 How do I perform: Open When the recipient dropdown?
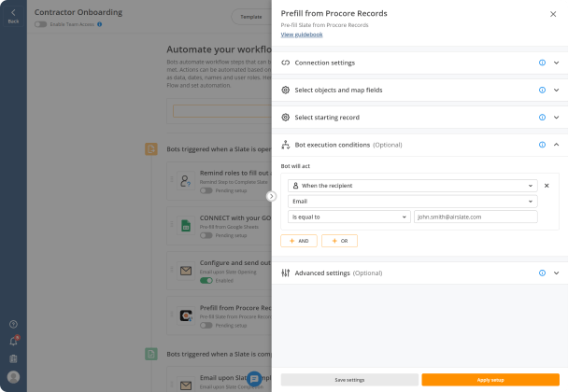click(x=413, y=186)
